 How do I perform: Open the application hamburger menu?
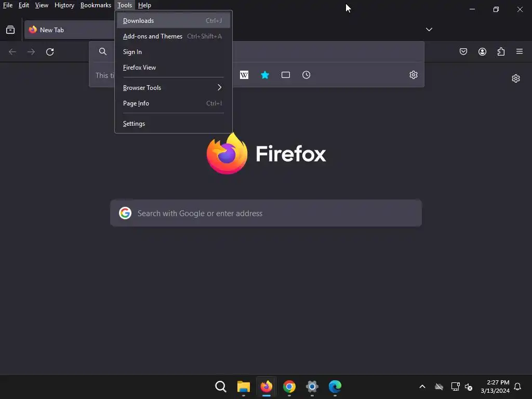pyautogui.click(x=520, y=51)
